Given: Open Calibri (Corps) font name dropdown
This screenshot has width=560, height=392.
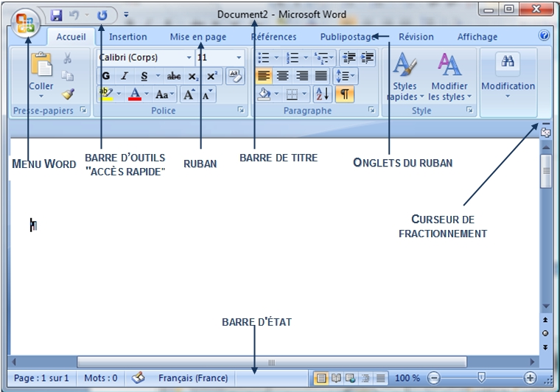Looking at the screenshot, I should point(189,57).
